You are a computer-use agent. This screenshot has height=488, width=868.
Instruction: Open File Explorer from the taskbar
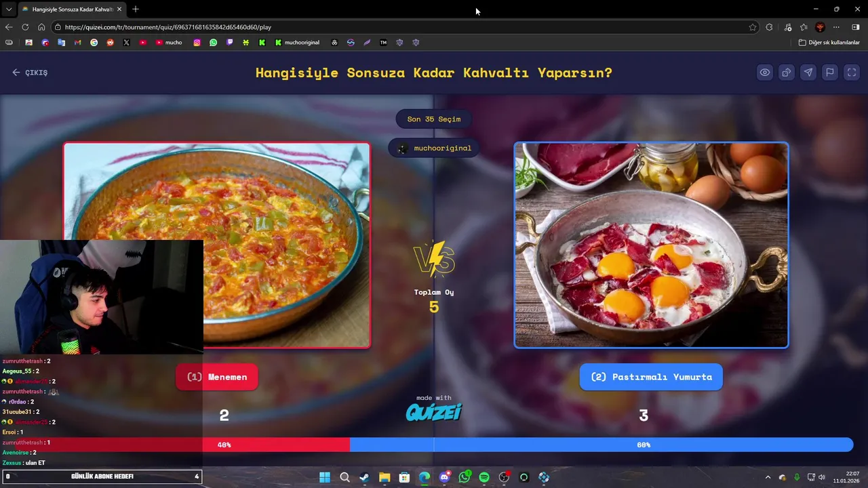[384, 477]
